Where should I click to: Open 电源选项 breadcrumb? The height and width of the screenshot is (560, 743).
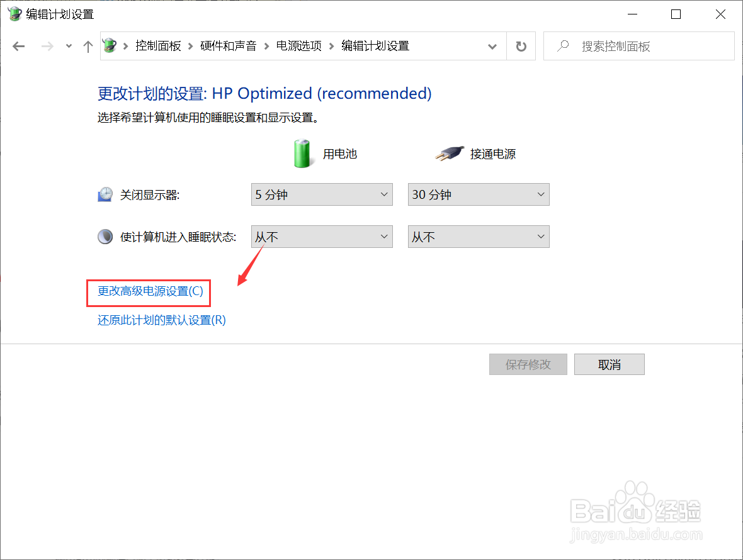(x=298, y=46)
